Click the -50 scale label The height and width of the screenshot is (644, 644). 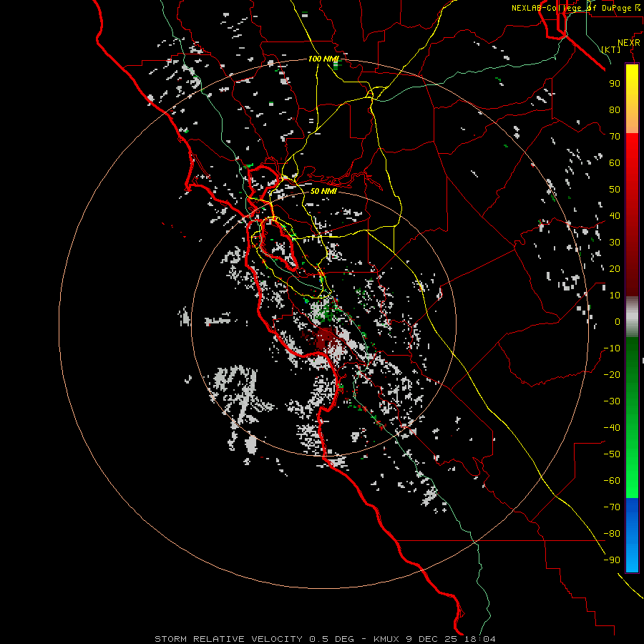[612, 454]
